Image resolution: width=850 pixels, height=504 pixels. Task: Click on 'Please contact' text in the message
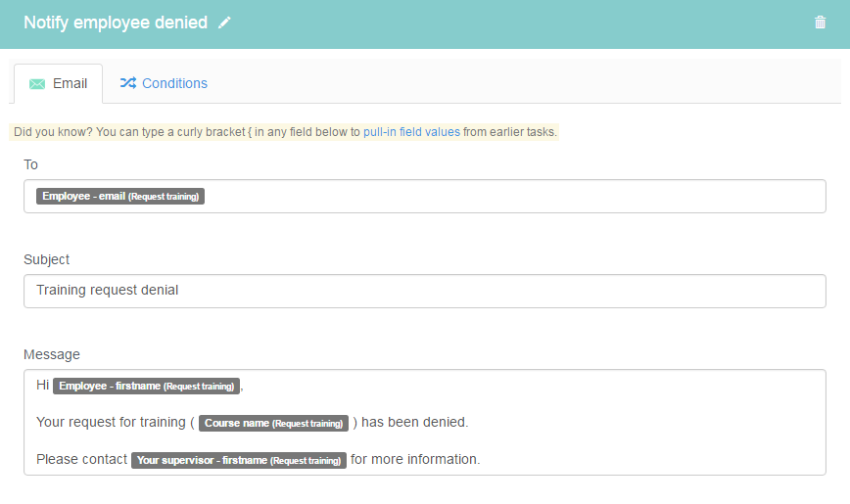pos(81,460)
